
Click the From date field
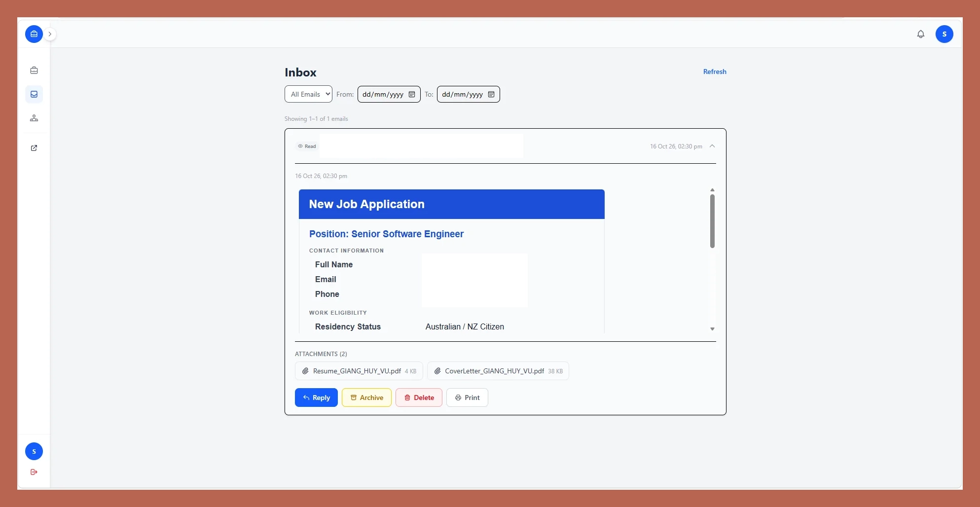389,94
